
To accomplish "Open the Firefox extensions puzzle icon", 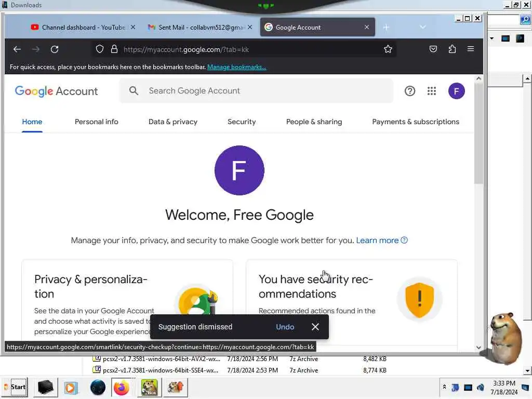I will coord(452,49).
